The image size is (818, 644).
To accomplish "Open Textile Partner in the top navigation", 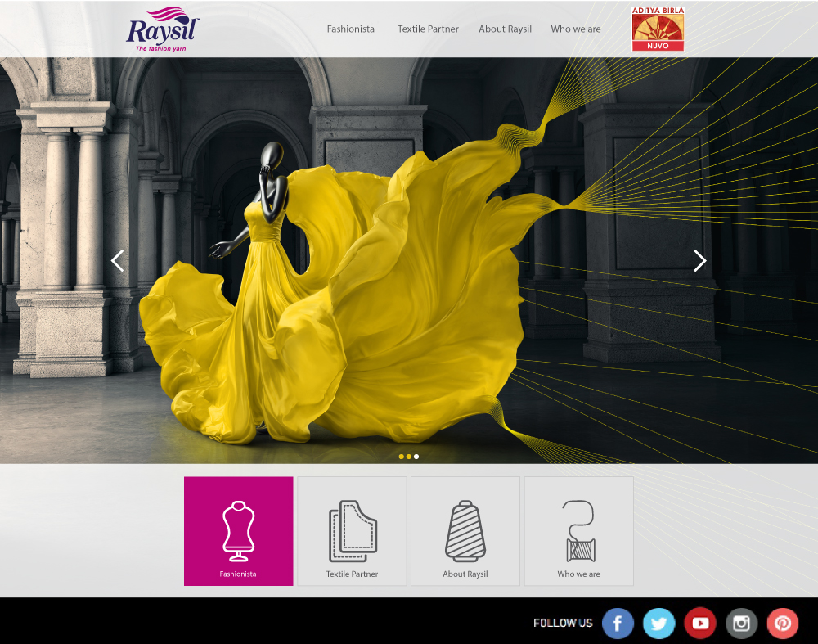I will click(428, 29).
